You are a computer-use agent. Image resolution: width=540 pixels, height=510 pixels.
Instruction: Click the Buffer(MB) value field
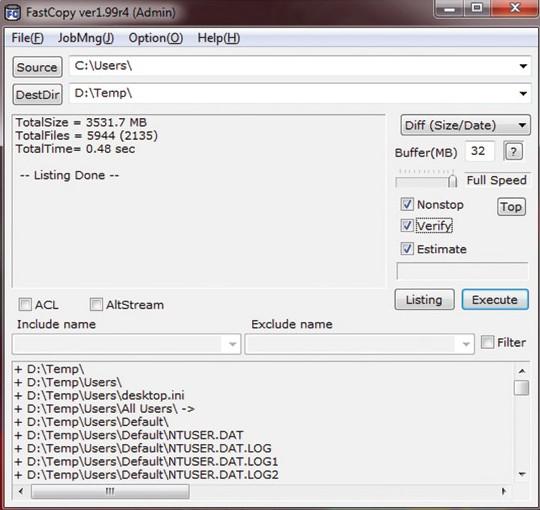pos(480,151)
